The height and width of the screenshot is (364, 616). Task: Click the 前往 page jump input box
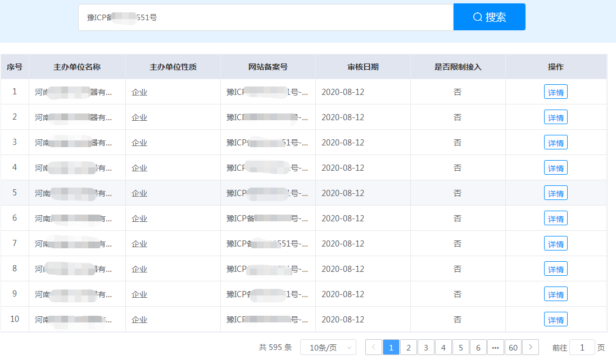582,347
